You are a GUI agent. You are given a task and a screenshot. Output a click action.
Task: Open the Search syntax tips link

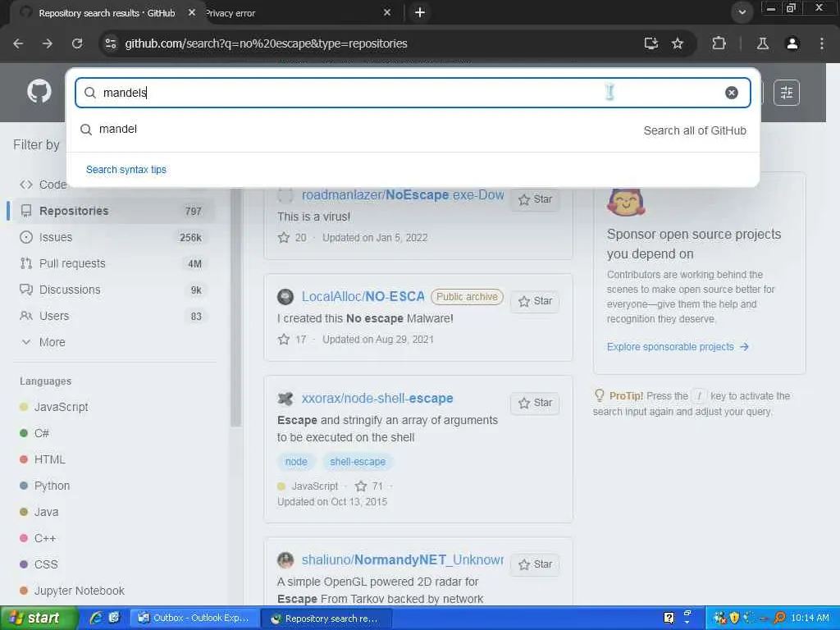pyautogui.click(x=126, y=169)
